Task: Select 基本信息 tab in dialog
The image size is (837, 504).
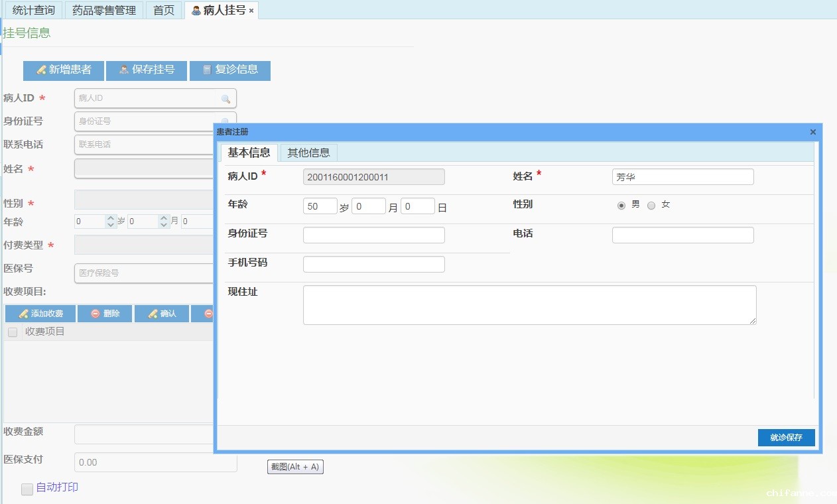Action: click(249, 153)
